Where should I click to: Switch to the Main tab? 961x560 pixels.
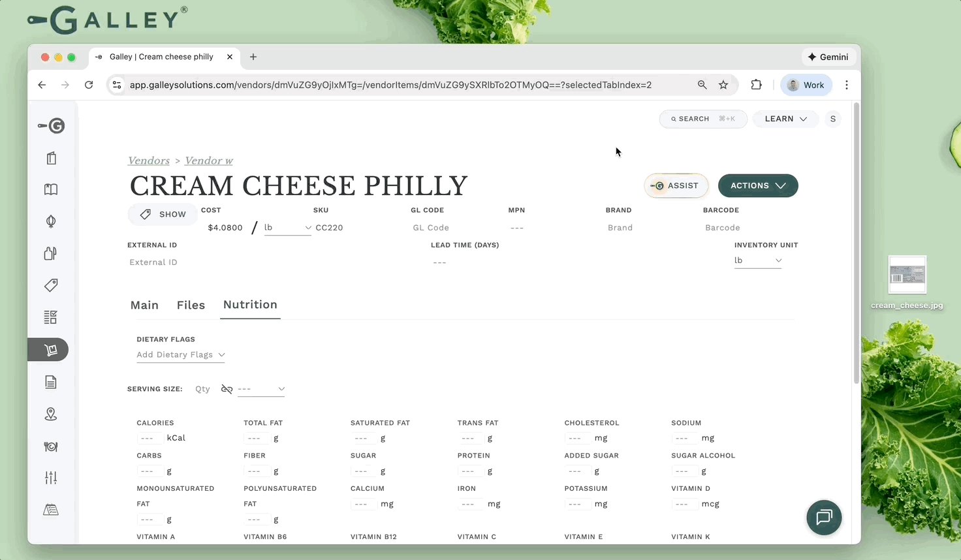pyautogui.click(x=144, y=305)
